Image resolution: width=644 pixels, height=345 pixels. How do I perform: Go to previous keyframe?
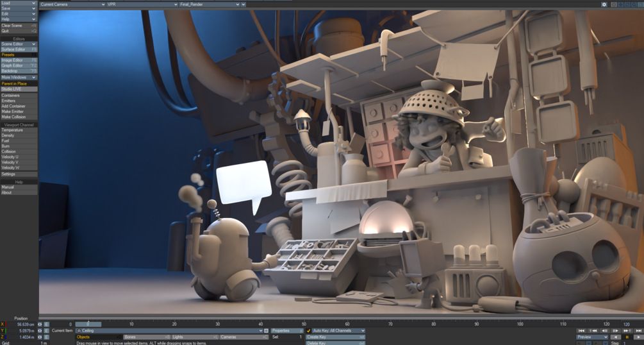(593, 331)
